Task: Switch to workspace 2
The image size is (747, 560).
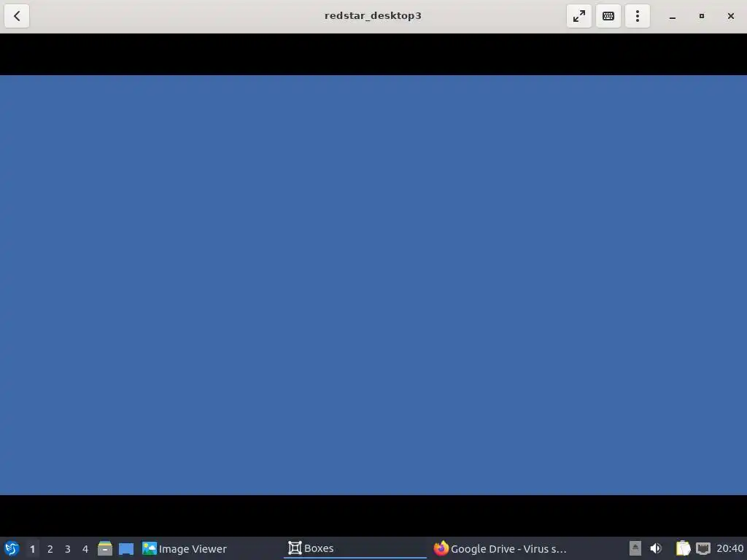Action: point(50,549)
